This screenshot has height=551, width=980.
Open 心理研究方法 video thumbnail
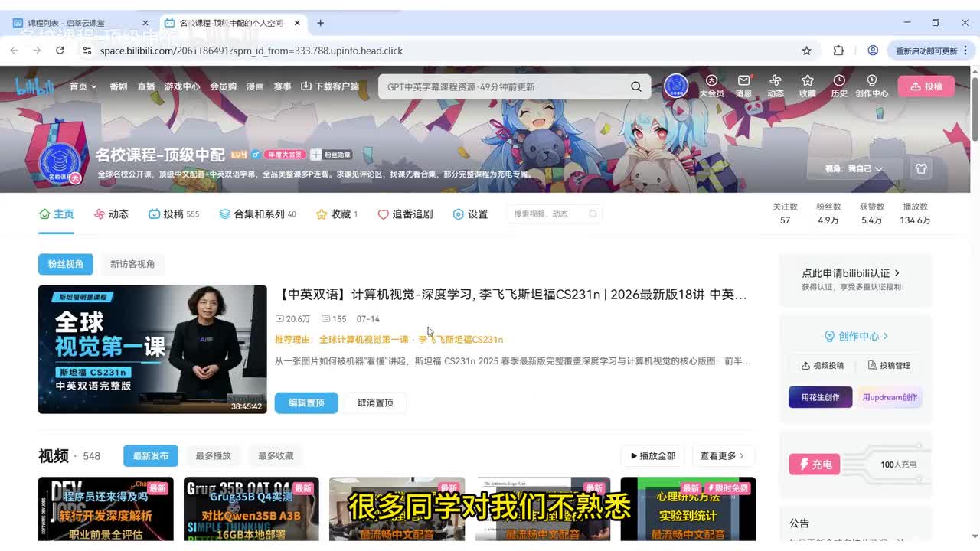click(688, 509)
